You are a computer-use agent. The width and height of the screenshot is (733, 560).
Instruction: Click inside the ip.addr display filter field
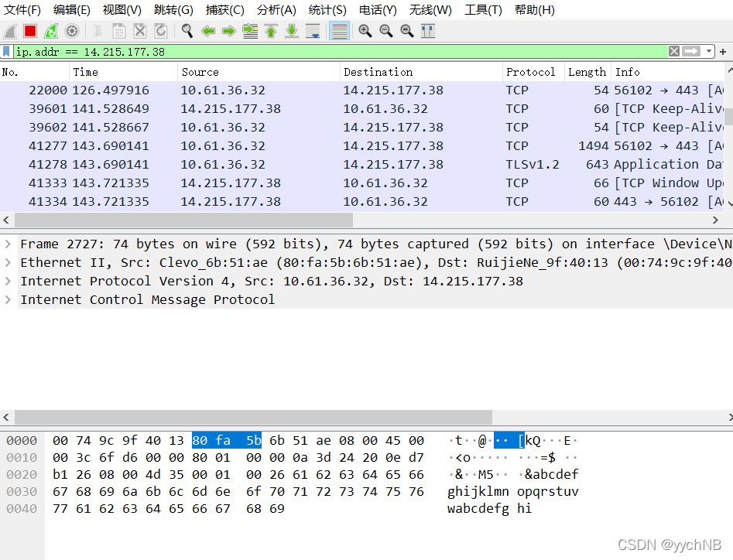(341, 51)
